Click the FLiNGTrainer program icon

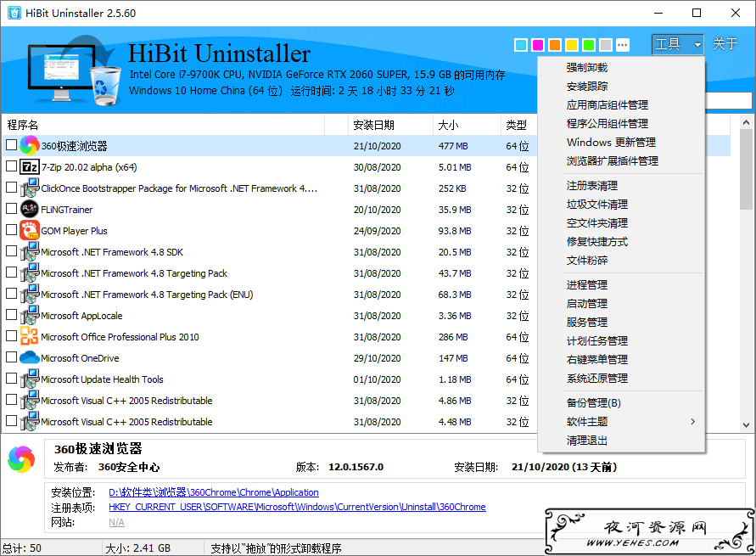coord(30,210)
